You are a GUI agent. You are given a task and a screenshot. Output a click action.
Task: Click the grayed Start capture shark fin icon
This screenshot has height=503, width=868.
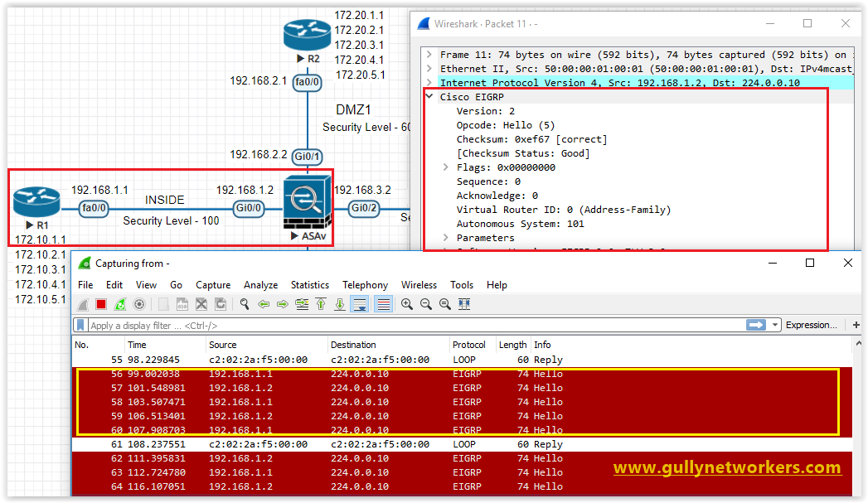(83, 304)
